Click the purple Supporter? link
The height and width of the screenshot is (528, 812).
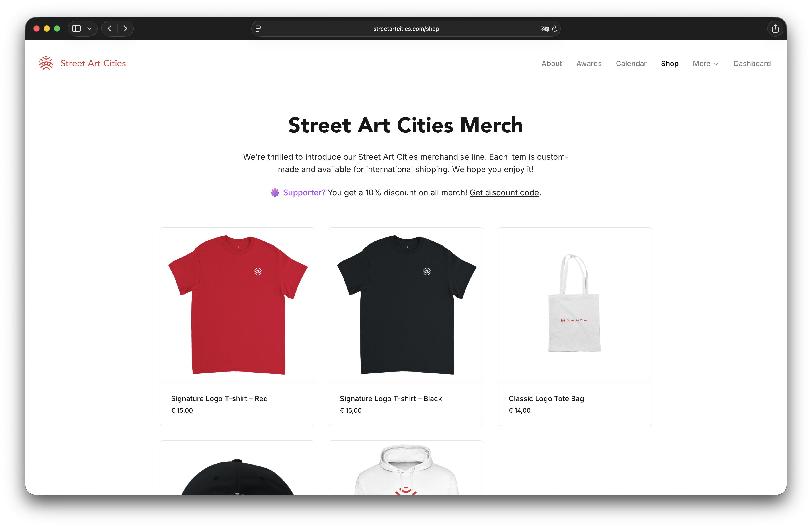(304, 193)
